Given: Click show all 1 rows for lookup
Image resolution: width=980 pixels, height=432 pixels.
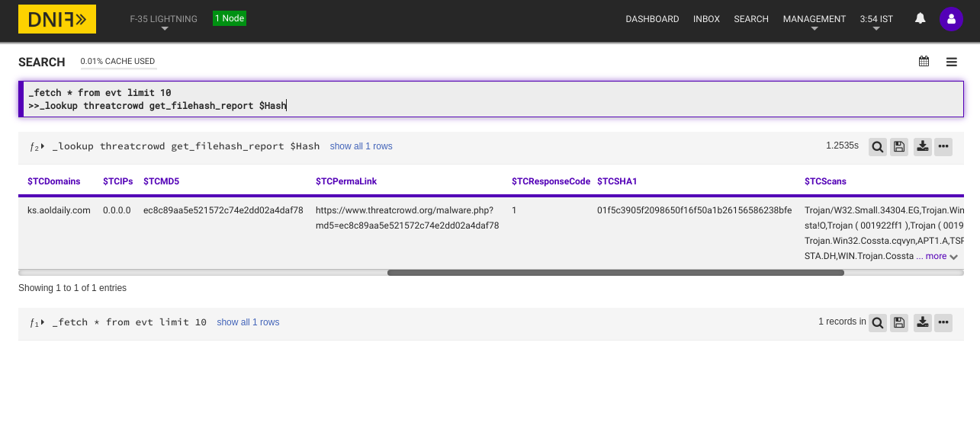Looking at the screenshot, I should (361, 146).
